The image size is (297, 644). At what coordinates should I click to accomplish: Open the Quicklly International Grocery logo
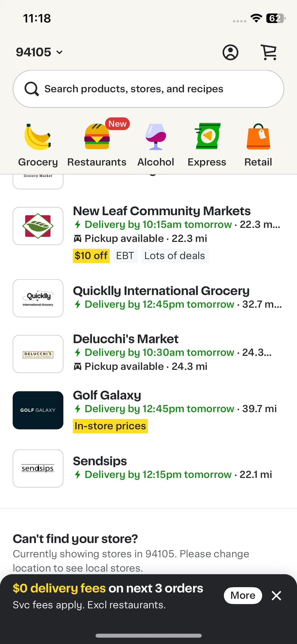[x=38, y=298]
